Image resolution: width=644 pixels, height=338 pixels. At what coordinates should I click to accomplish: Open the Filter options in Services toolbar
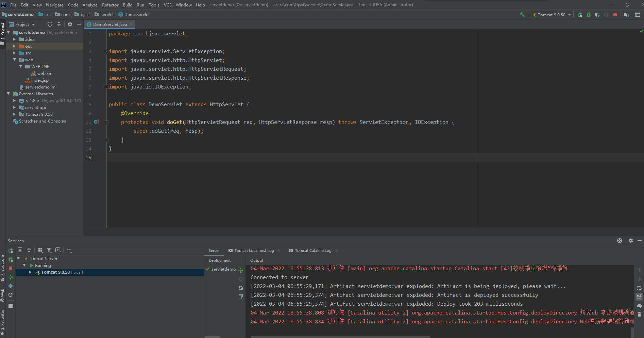click(x=49, y=250)
